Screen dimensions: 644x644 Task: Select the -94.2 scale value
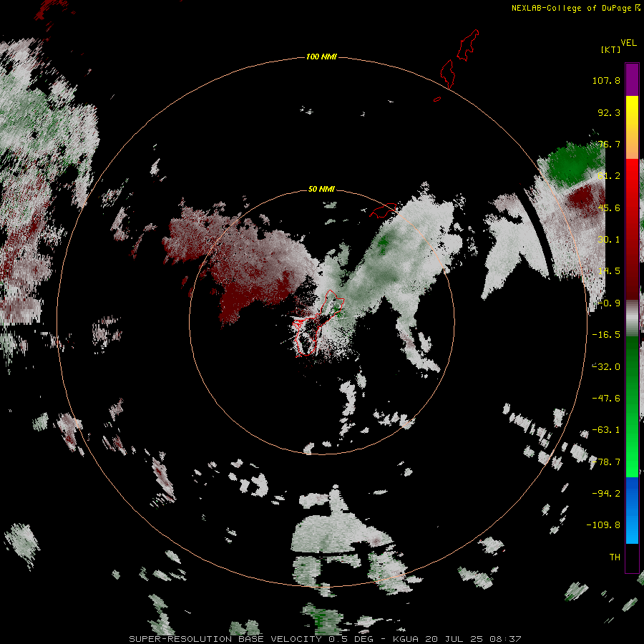[606, 494]
